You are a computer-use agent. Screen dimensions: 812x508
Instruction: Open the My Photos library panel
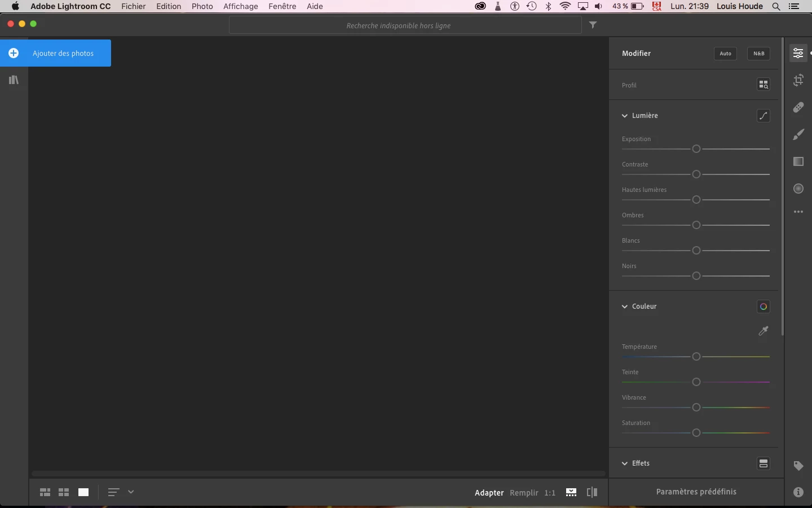(14, 80)
